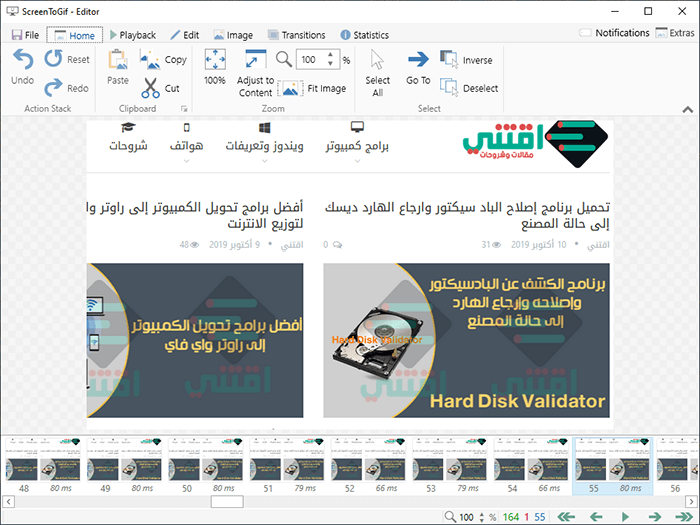This screenshot has height=525, width=700.
Task: Click the 80 ms delay of frame 48
Action: point(61,488)
